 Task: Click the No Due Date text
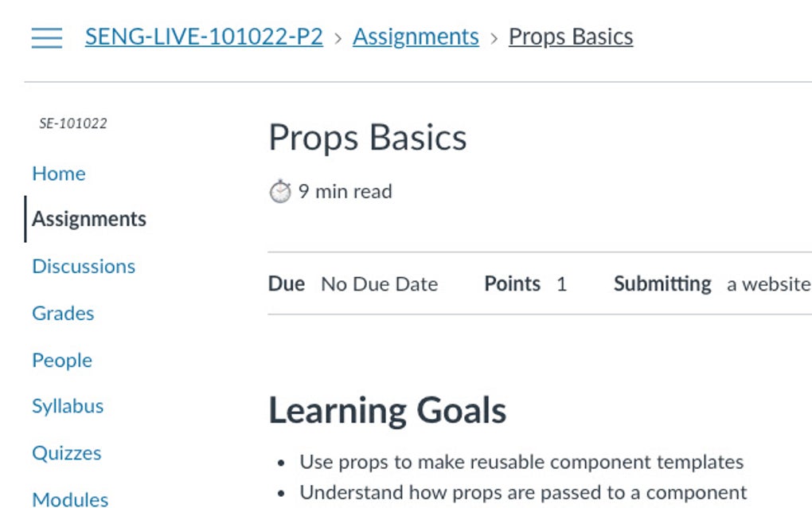pos(378,283)
